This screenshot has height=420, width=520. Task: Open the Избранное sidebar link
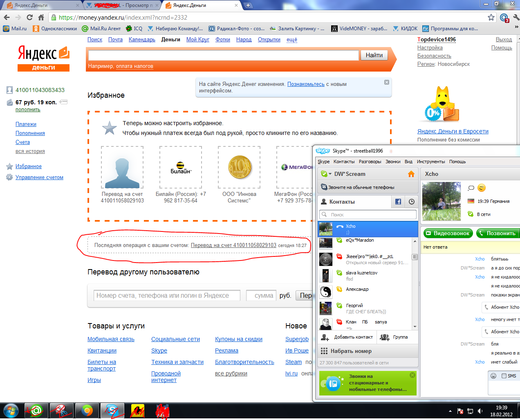[x=29, y=166]
